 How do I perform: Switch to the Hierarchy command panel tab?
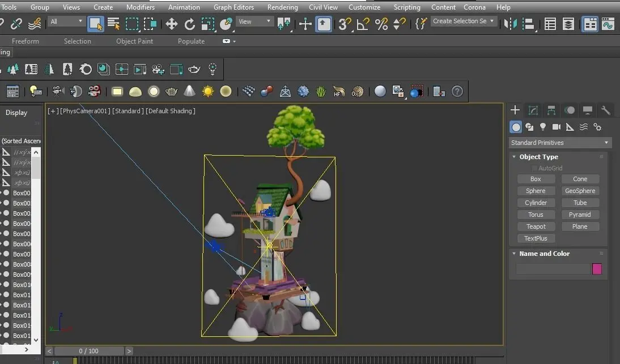tap(551, 110)
